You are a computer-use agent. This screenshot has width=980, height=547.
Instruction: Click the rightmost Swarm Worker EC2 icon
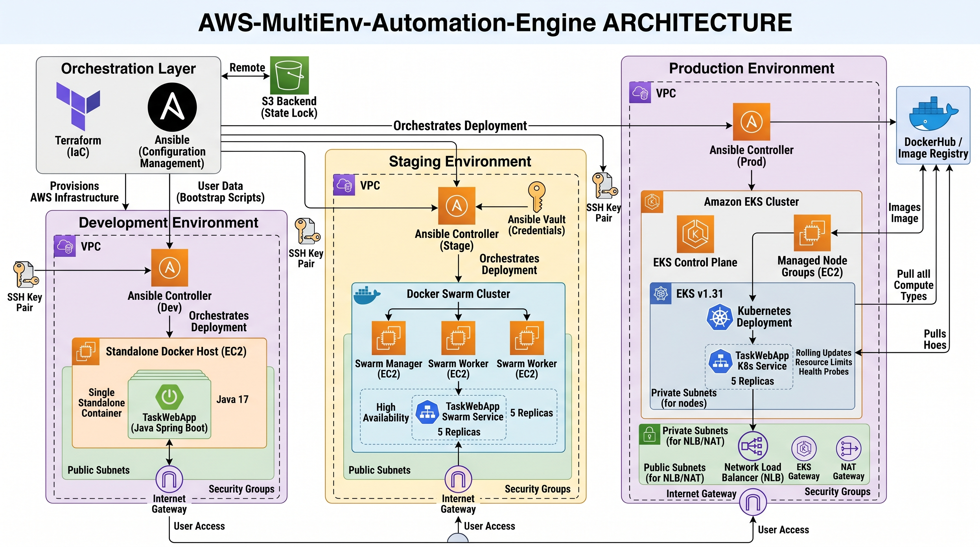pyautogui.click(x=527, y=338)
